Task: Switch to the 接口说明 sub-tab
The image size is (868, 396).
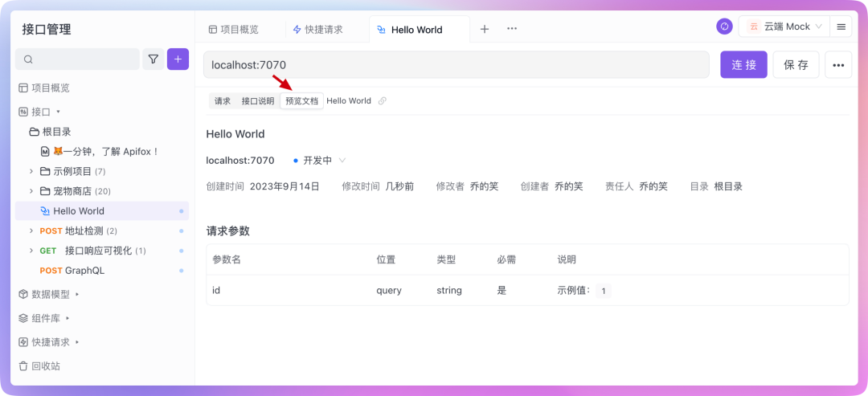Action: point(258,101)
